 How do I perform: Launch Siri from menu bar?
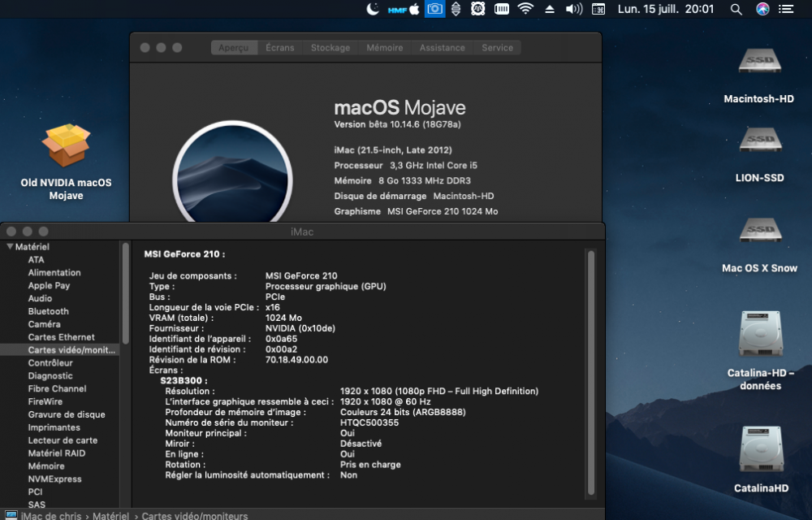click(x=762, y=9)
